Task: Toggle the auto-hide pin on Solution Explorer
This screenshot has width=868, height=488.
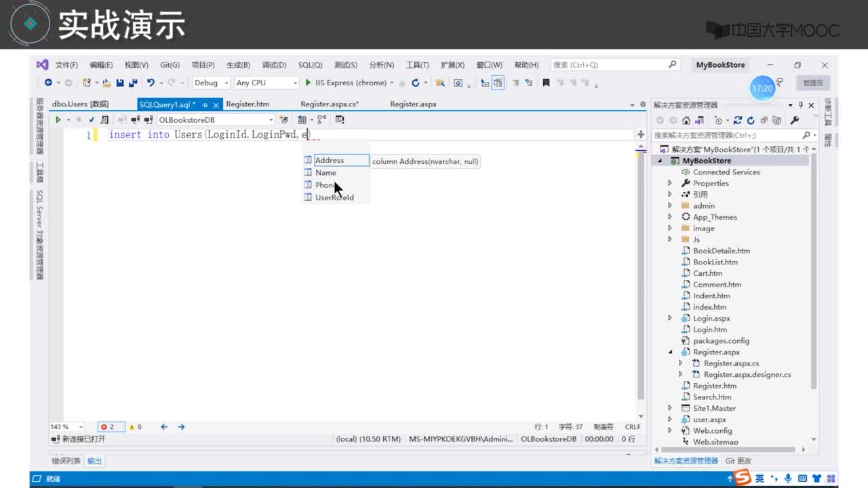Action: (801, 105)
